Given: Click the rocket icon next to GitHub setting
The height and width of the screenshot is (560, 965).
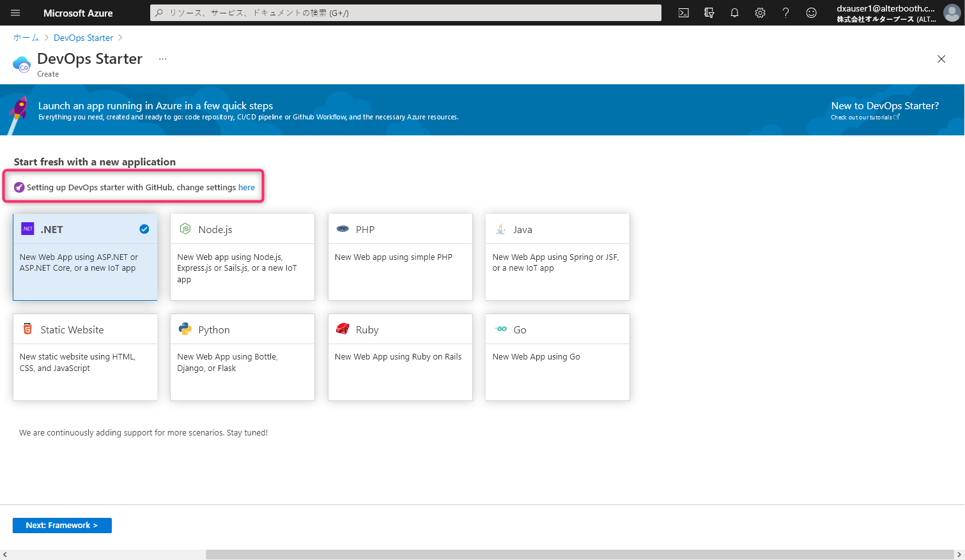Looking at the screenshot, I should click(x=19, y=187).
